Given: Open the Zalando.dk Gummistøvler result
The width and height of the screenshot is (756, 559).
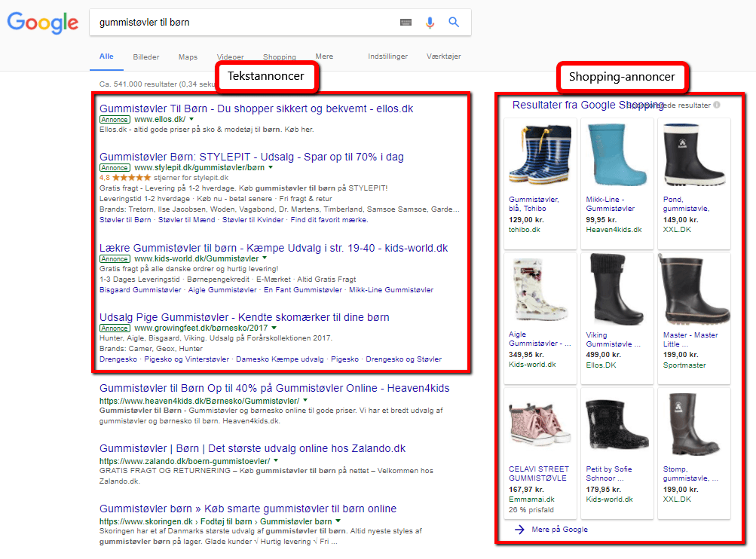Looking at the screenshot, I should pos(253,449).
